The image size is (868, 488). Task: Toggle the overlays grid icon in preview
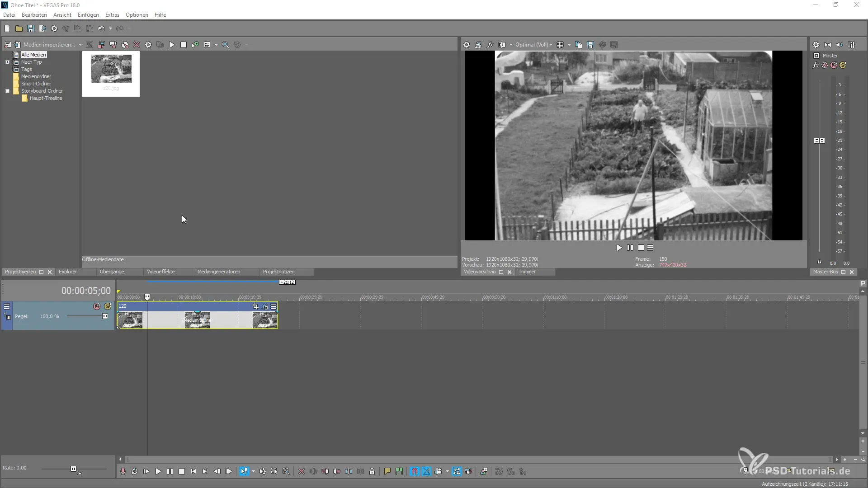[560, 45]
